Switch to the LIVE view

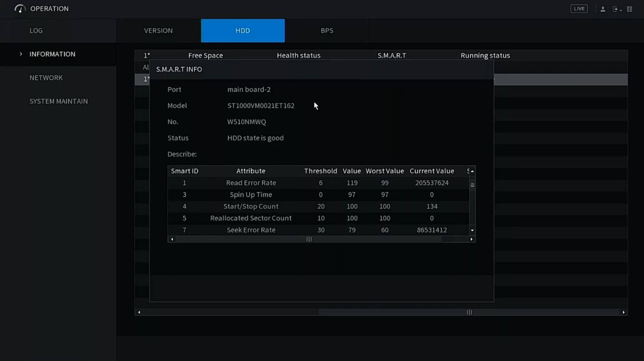click(x=579, y=9)
